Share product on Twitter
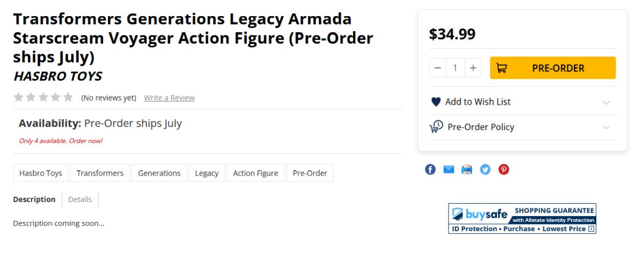The height and width of the screenshot is (274, 644). pos(485,170)
